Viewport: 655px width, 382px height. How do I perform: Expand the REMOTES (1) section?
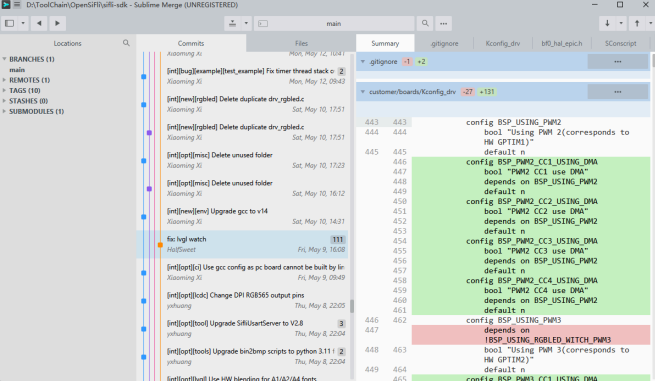4,80
